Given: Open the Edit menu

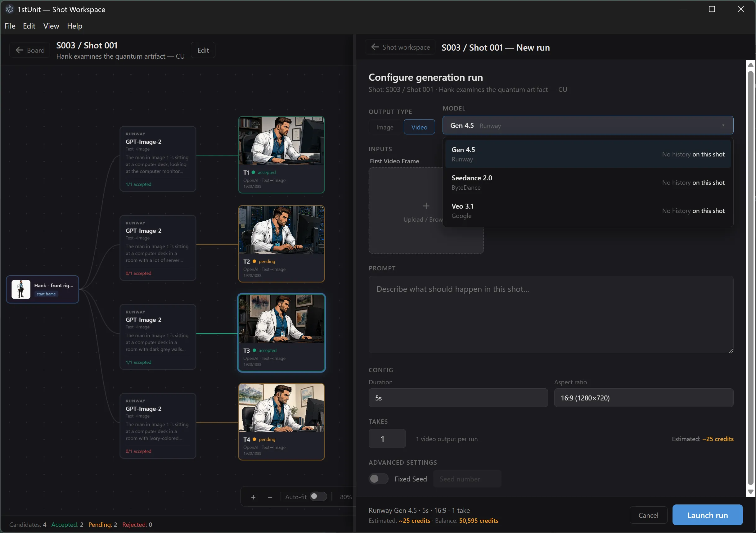Looking at the screenshot, I should pos(29,26).
